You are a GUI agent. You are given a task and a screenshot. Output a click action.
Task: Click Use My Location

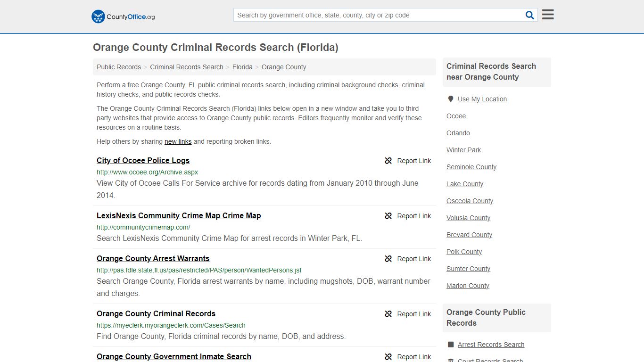pos(482,99)
